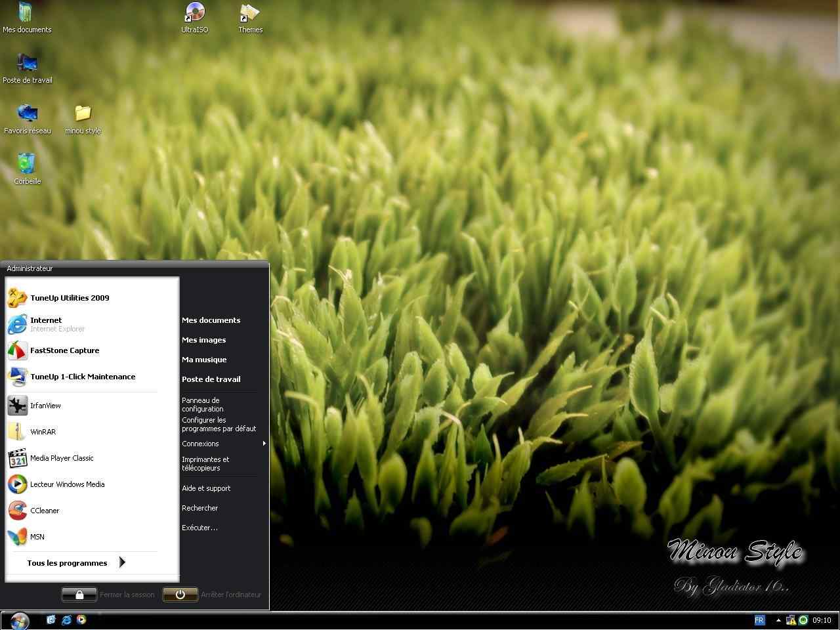Click the Fermer la session text
840x630 pixels.
[x=127, y=595]
